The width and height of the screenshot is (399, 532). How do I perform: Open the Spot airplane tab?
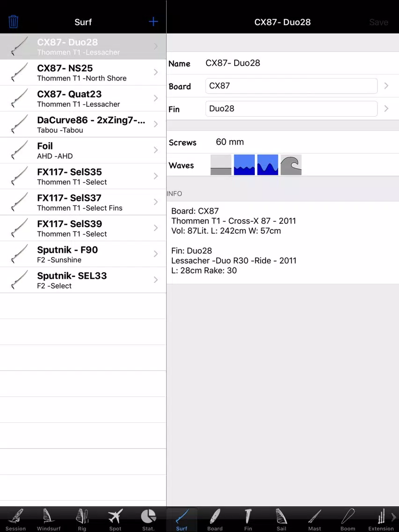tap(115, 519)
